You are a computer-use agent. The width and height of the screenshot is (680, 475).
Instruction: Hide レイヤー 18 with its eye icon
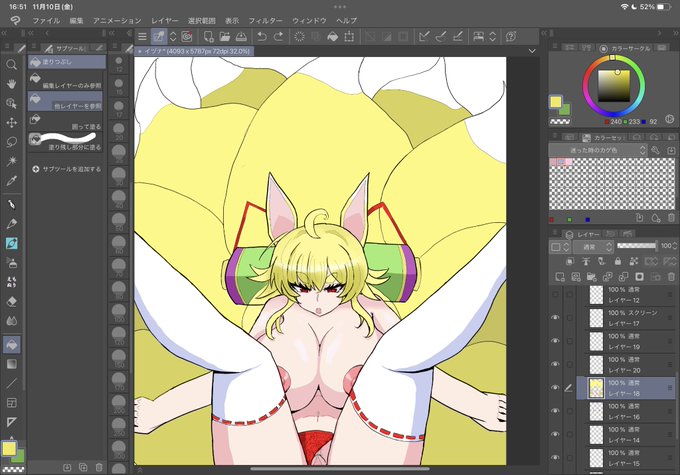click(x=555, y=388)
